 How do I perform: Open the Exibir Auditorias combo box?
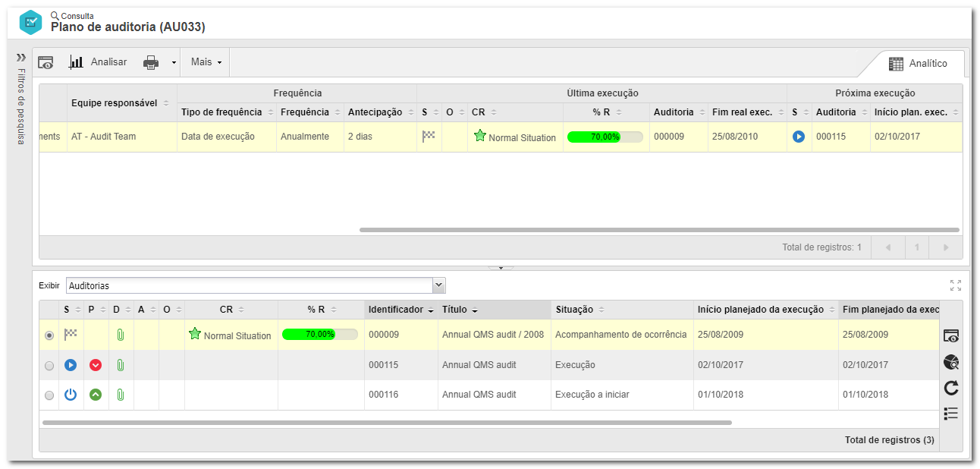pyautogui.click(x=256, y=285)
